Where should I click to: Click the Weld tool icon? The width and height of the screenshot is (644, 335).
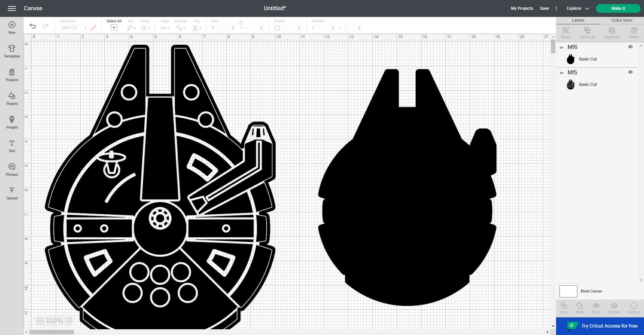580,305
